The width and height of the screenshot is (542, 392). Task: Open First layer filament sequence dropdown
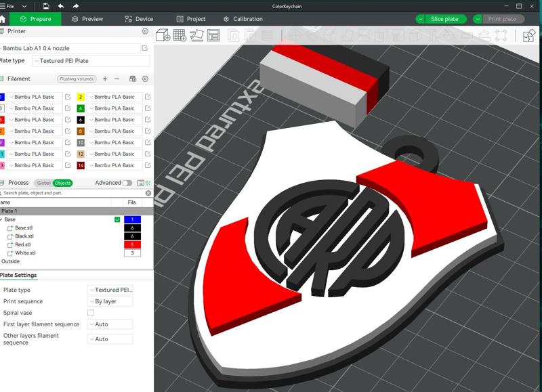110,324
